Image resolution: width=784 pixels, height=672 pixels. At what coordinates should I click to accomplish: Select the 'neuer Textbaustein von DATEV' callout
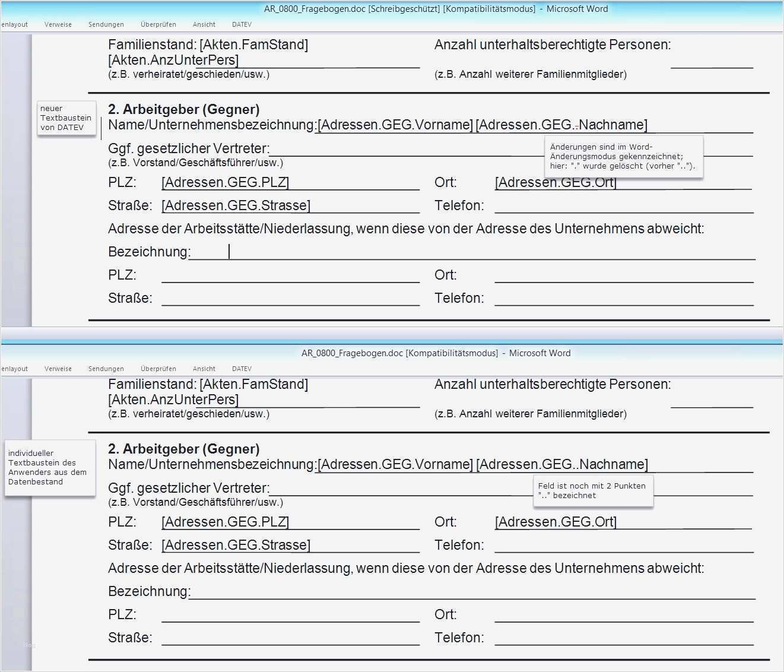click(66, 119)
